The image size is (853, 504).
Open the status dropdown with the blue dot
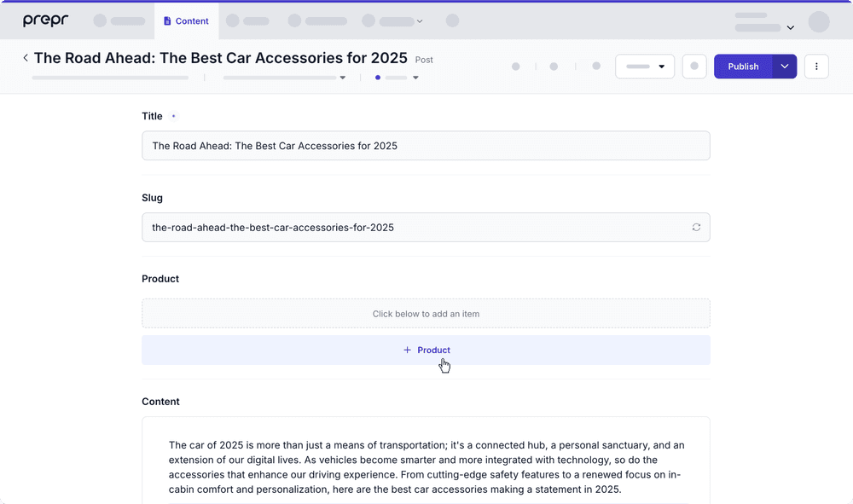pyautogui.click(x=397, y=78)
